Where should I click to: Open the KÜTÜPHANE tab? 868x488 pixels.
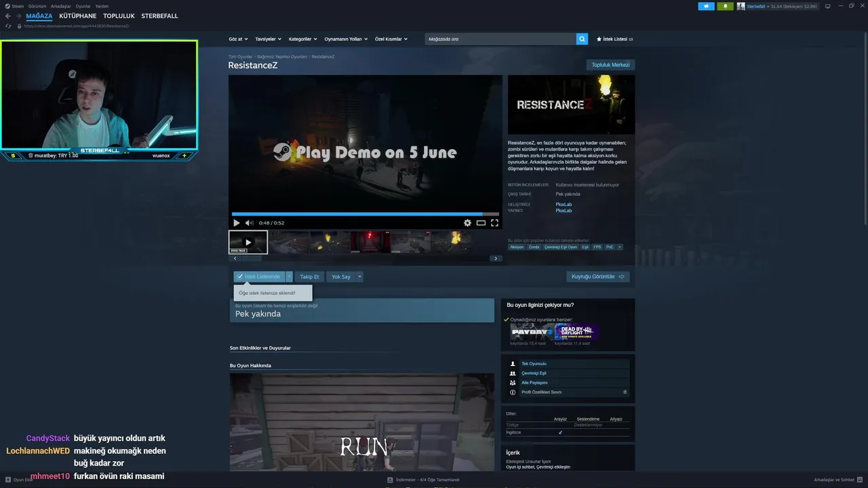click(78, 16)
